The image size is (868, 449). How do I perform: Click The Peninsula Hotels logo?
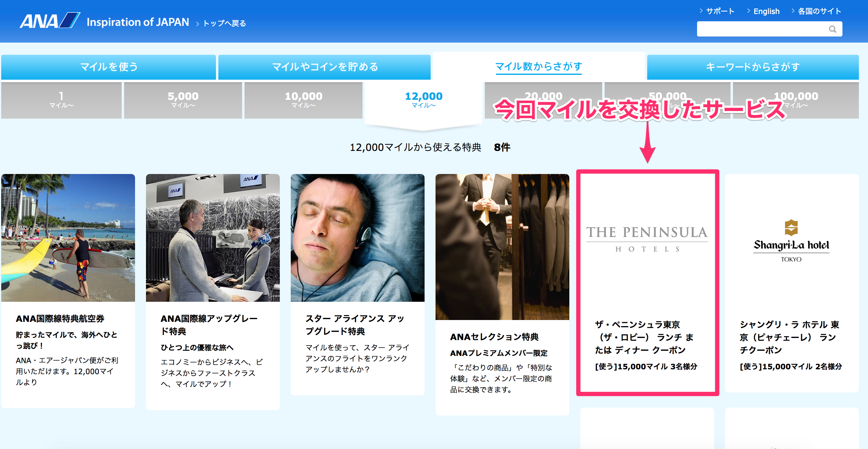click(647, 239)
